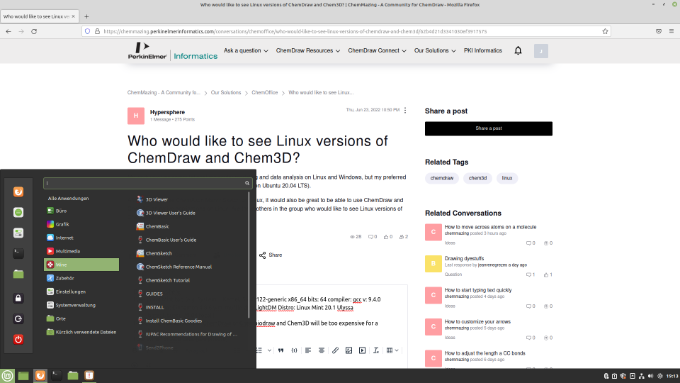Open the three-dot post options menu
This screenshot has width=680, height=383.
coord(405,110)
